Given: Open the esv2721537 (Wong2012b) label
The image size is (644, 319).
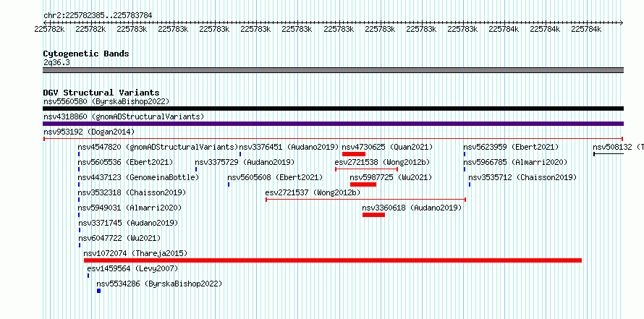Looking at the screenshot, I should [313, 192].
